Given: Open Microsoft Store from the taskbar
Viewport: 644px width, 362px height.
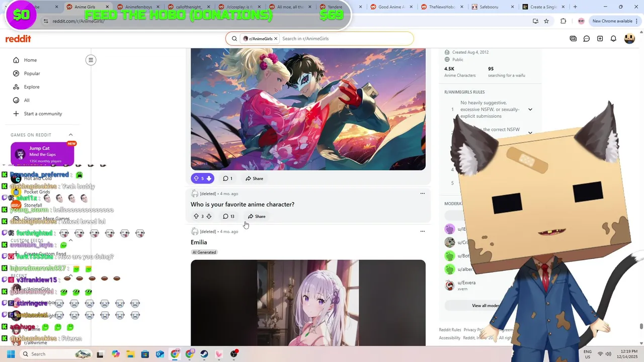Looking at the screenshot, I should pyautogui.click(x=145, y=354).
